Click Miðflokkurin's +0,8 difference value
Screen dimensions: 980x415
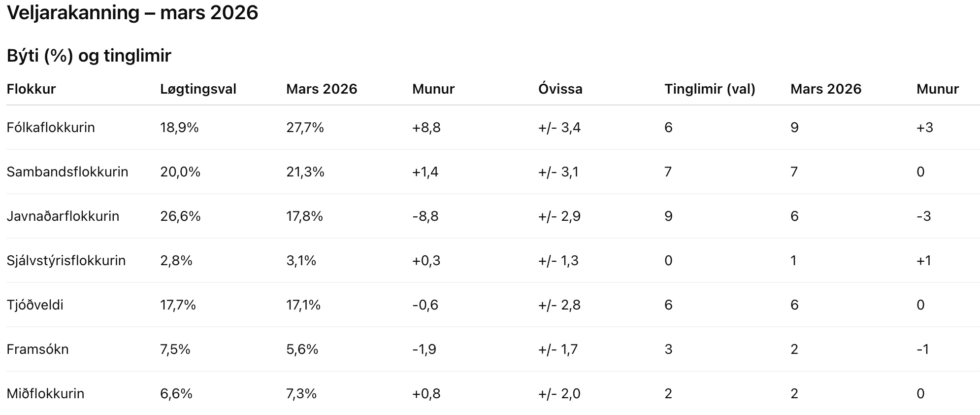(x=426, y=394)
